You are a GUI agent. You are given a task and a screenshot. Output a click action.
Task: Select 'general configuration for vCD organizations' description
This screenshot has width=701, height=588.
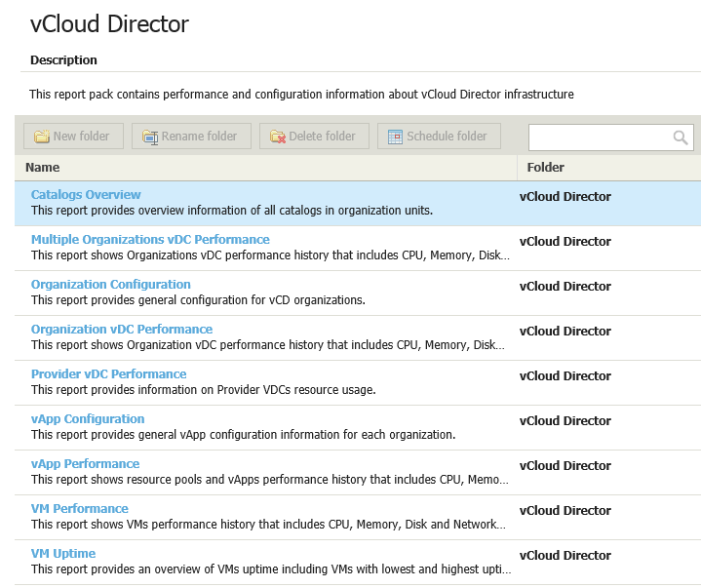(x=198, y=300)
